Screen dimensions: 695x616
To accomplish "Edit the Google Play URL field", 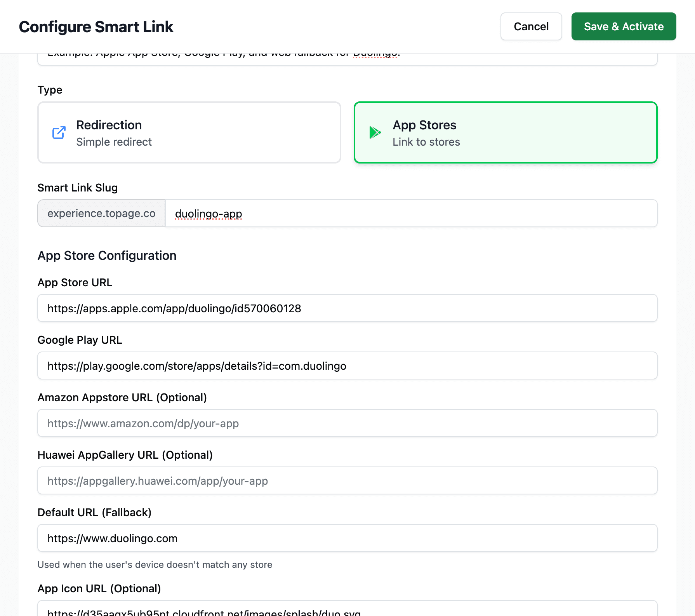I will pos(347,365).
